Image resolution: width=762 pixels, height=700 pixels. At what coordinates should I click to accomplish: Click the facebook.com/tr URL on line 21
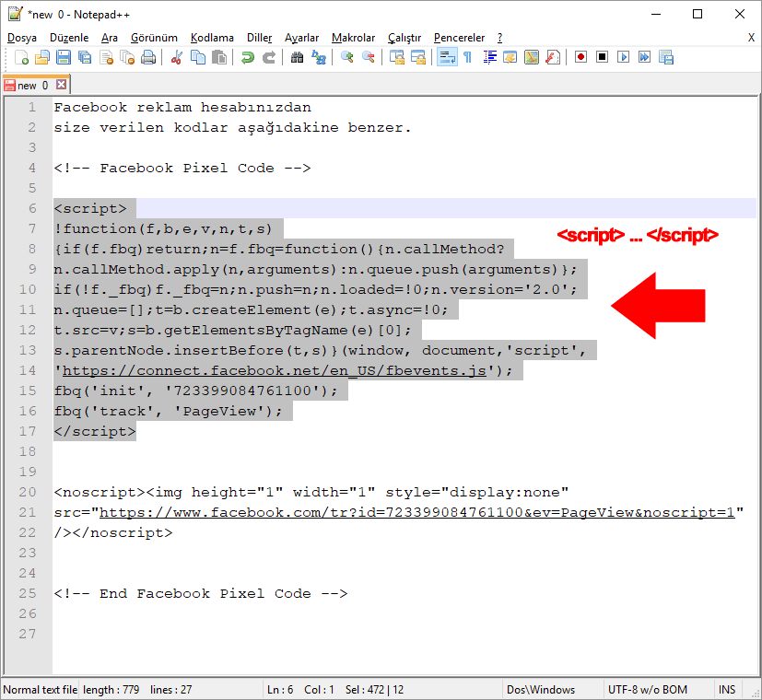tap(416, 513)
